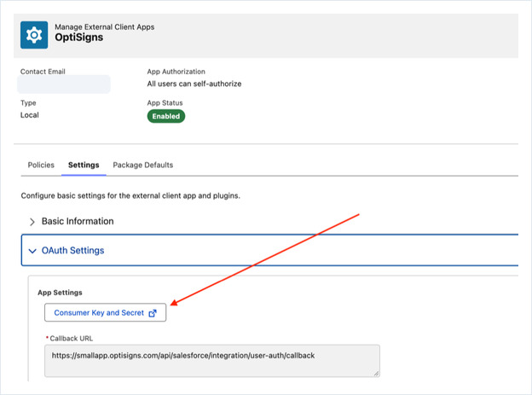This screenshot has width=532, height=395.
Task: Click the App Status label
Action: coord(165,103)
